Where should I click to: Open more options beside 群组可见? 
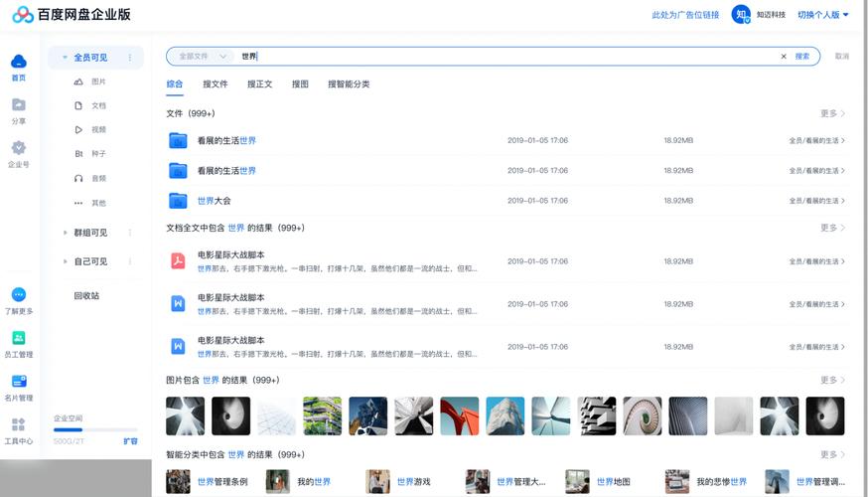coord(130,233)
